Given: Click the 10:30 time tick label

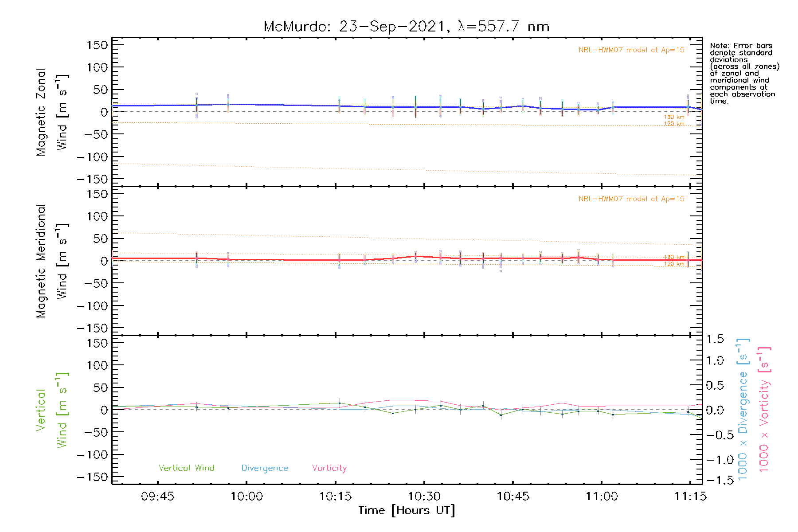Looking at the screenshot, I should click(x=424, y=497).
